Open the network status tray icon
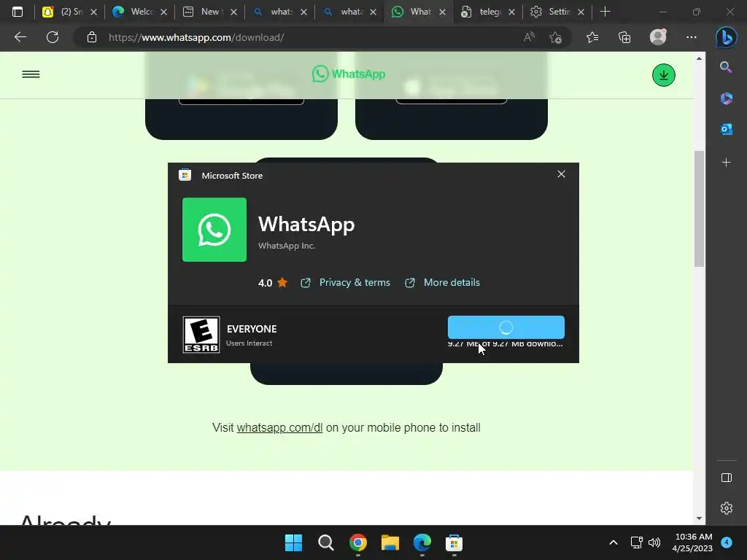 (636, 542)
